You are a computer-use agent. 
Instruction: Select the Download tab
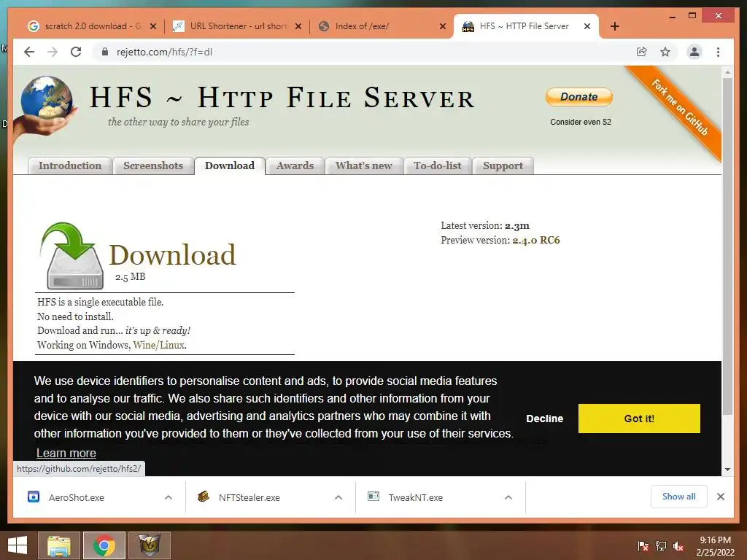[230, 166]
